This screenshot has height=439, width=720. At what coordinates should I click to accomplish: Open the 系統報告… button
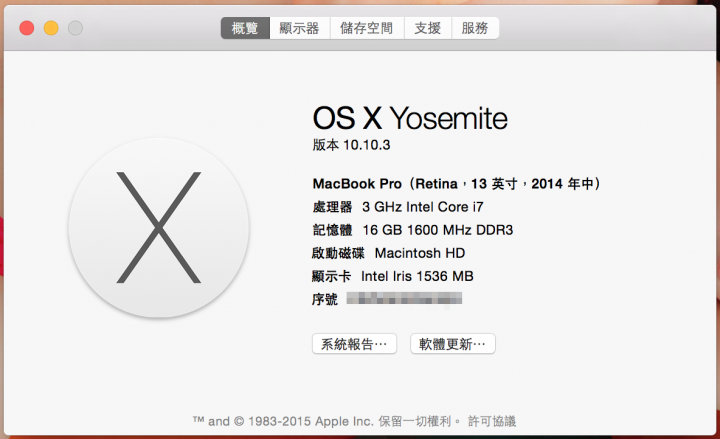[x=354, y=344]
